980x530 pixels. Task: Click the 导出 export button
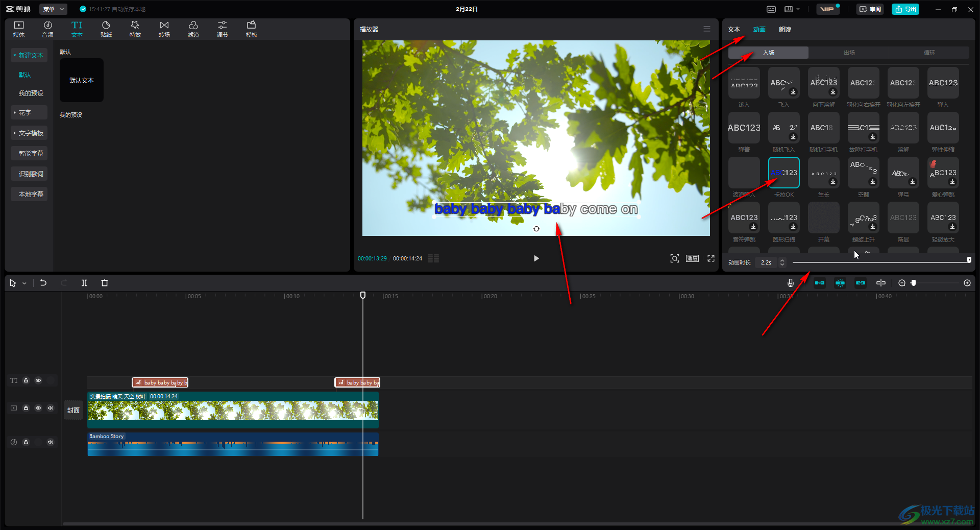pos(905,9)
